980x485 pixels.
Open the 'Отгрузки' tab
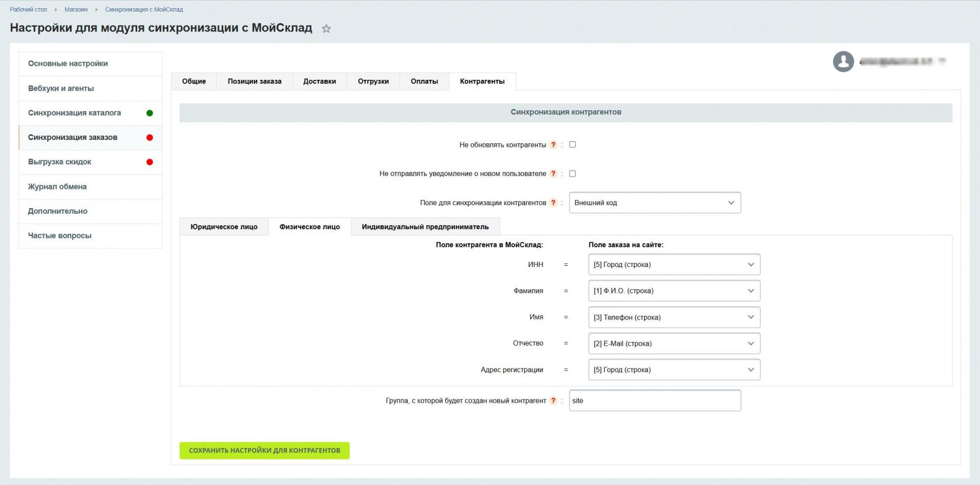coord(373,82)
